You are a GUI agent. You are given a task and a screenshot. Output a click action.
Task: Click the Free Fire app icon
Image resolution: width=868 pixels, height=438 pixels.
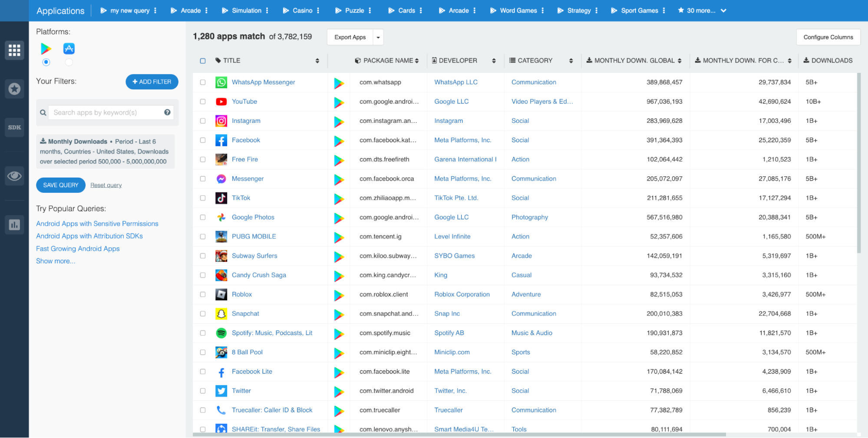(221, 159)
